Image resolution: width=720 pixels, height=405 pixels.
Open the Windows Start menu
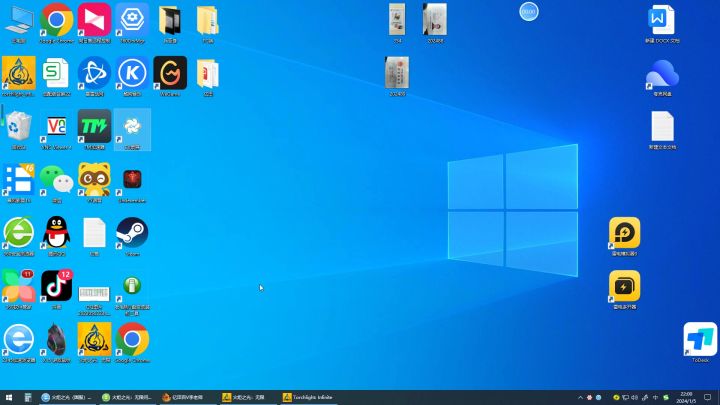(9, 397)
